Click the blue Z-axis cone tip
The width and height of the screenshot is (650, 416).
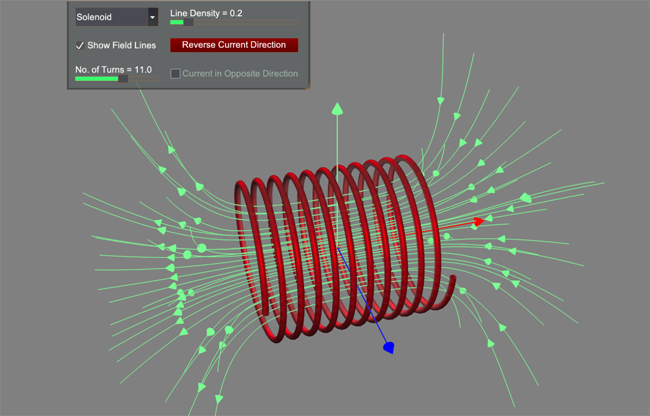(390, 347)
